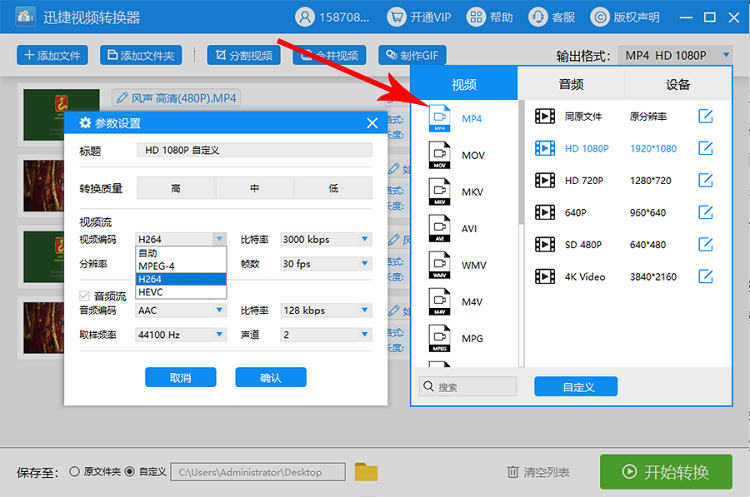Click the 自定义 button in format panel
Viewport: 750px width, 497px height.
click(x=576, y=387)
